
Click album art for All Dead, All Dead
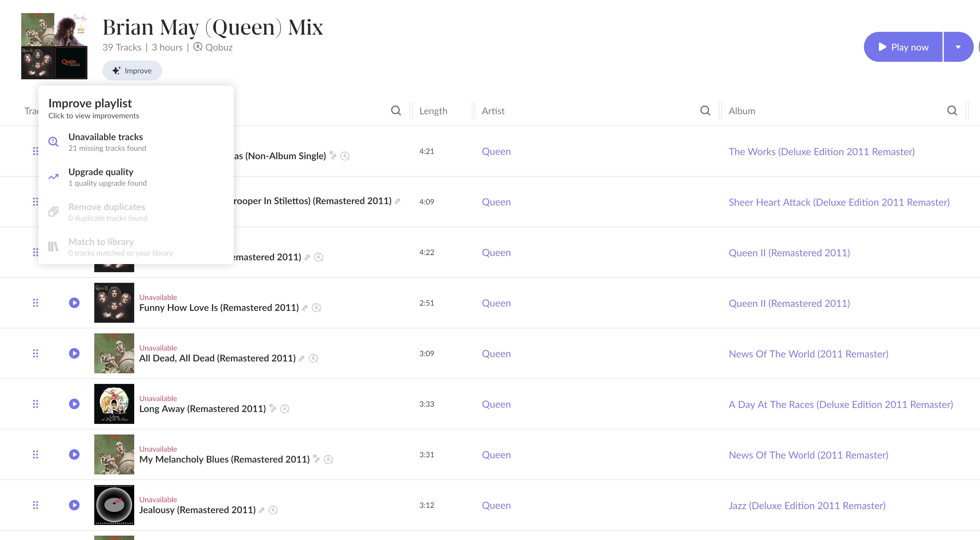pos(114,354)
